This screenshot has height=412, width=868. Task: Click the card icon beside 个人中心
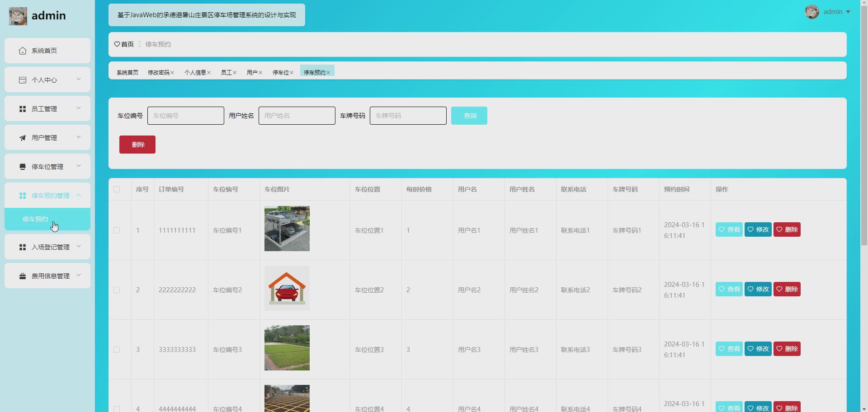click(23, 80)
